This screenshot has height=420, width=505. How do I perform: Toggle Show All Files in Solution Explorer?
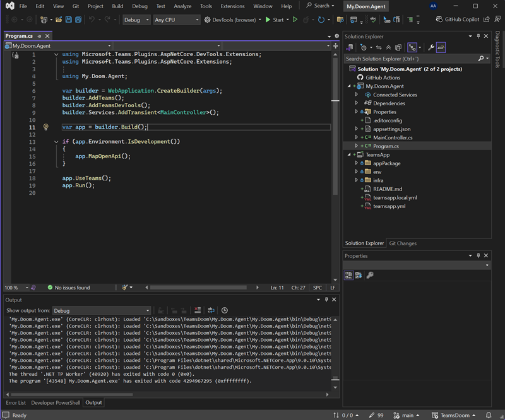[x=397, y=47]
